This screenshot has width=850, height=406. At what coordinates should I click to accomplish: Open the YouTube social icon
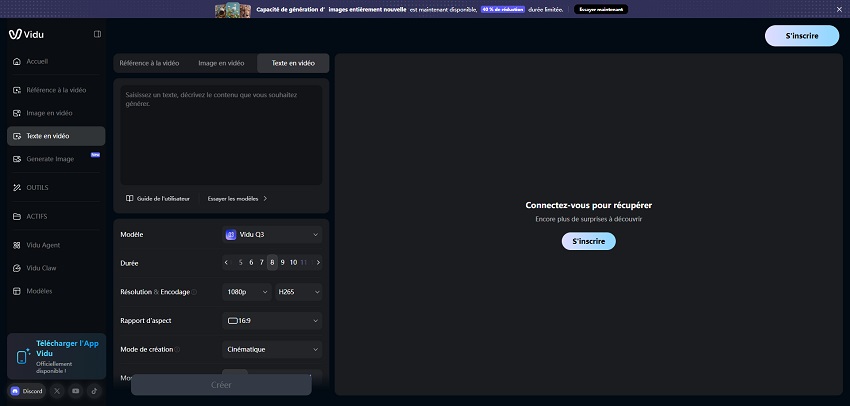[x=75, y=391]
